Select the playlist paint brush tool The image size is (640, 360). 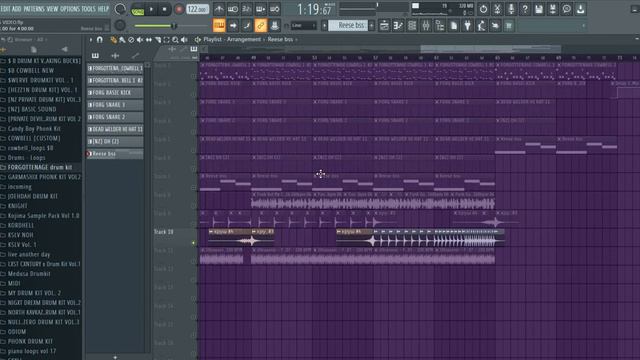click(x=122, y=40)
